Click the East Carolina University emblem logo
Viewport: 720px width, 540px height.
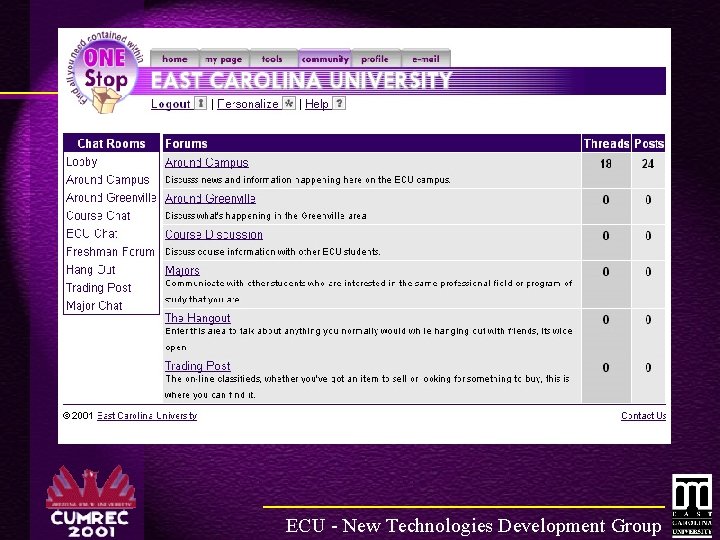[692, 505]
